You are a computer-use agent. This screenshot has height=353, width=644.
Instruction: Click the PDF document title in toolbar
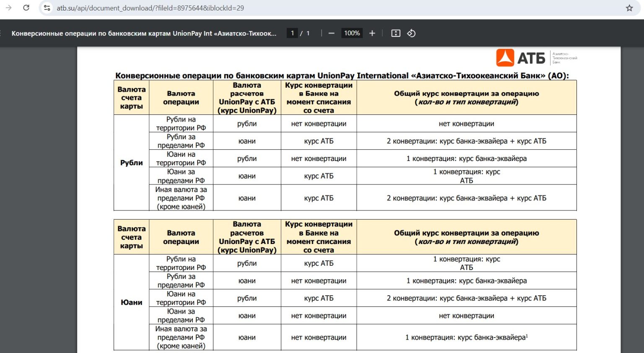(x=144, y=33)
